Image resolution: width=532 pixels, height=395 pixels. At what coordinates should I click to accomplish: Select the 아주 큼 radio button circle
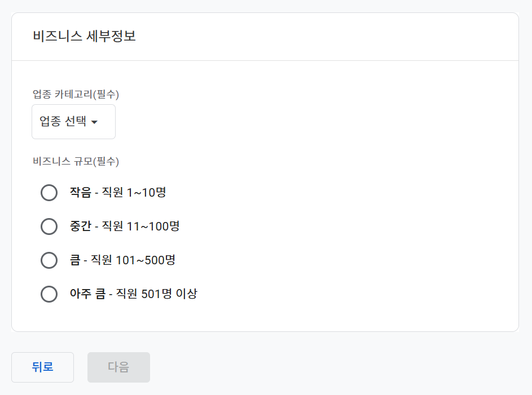pyautogui.click(x=49, y=294)
